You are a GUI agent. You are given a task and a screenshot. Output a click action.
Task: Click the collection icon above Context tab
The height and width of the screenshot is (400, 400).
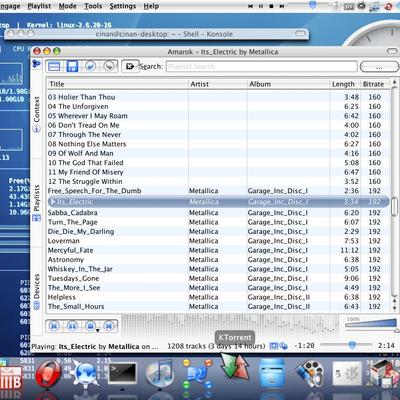point(36,64)
